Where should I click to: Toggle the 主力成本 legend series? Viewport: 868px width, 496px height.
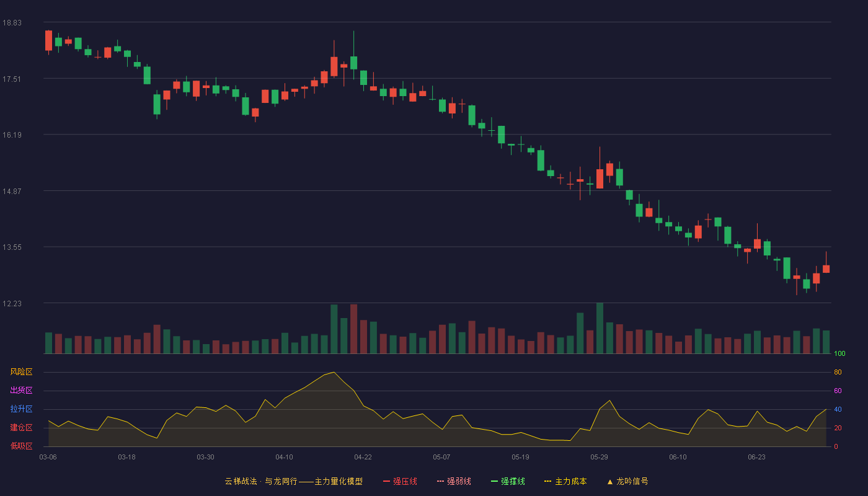coord(565,481)
